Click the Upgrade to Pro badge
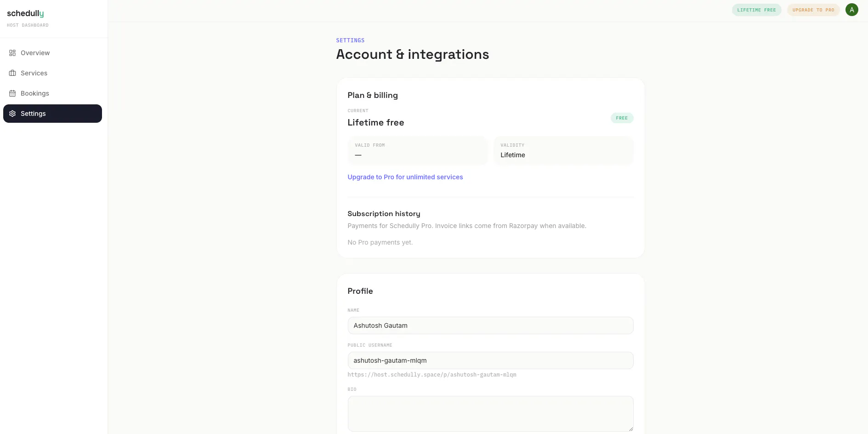The height and width of the screenshot is (434, 868). 813,10
